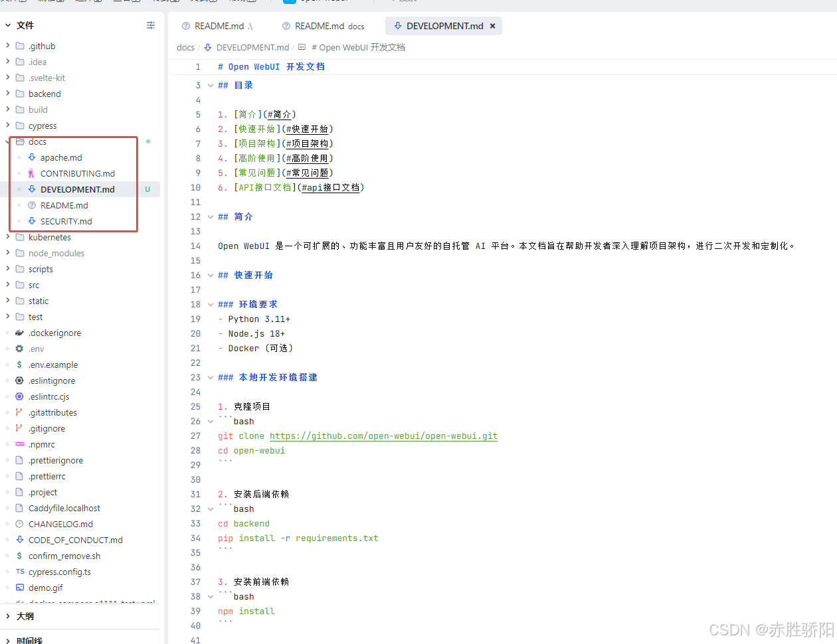837x644 pixels.
Task: Click the confirm_remove.sh shell icon
Action: tap(20, 556)
